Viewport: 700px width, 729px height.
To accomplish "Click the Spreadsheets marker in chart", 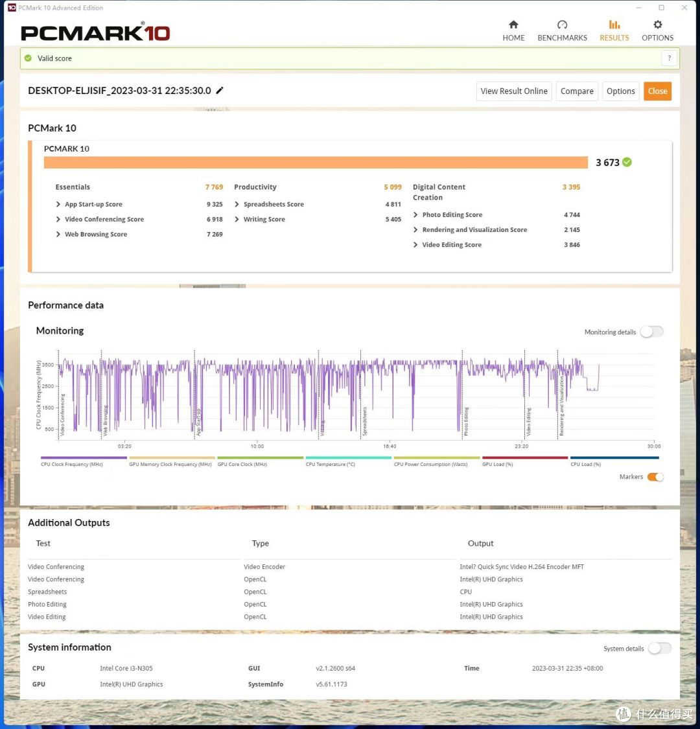I will [365, 421].
